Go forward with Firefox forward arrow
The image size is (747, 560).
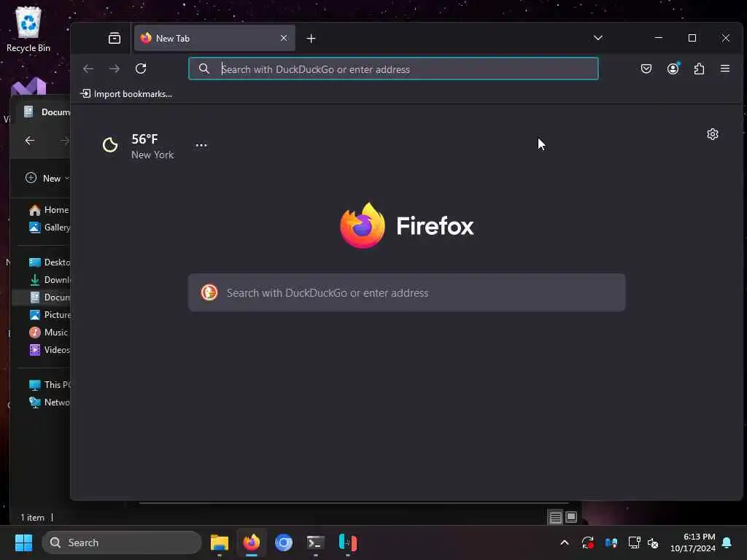[115, 69]
